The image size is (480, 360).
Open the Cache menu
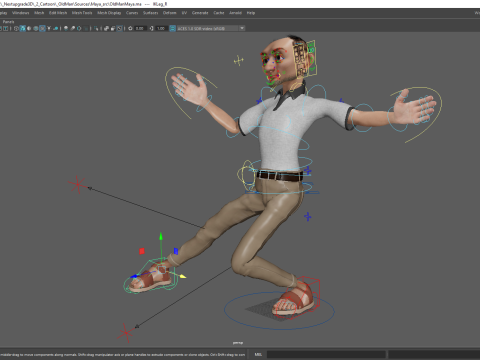(x=219, y=13)
